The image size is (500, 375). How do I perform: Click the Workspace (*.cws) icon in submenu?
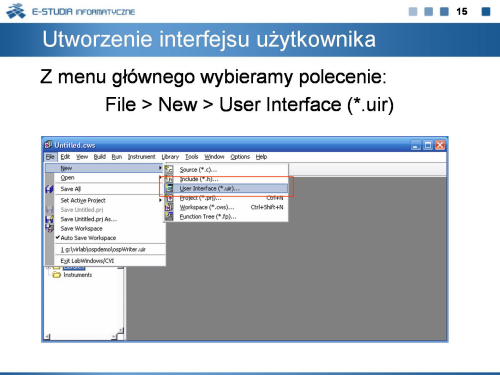click(x=169, y=207)
